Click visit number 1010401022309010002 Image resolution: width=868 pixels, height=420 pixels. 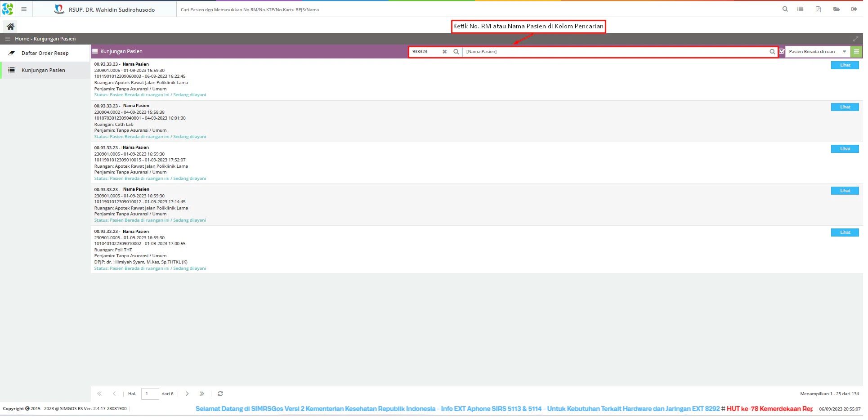pos(117,244)
